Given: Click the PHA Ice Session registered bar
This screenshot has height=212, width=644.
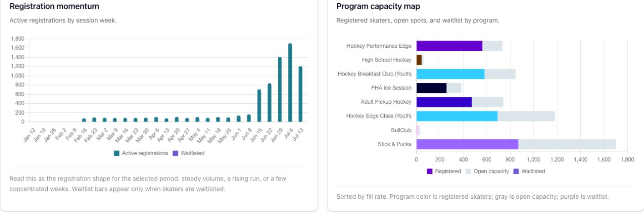Looking at the screenshot, I should [432, 88].
